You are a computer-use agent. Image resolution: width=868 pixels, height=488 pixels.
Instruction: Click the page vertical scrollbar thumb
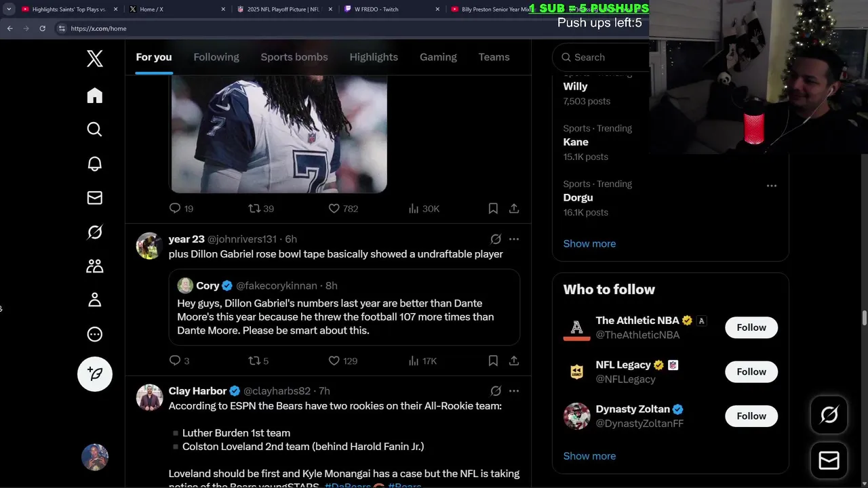pos(865,318)
